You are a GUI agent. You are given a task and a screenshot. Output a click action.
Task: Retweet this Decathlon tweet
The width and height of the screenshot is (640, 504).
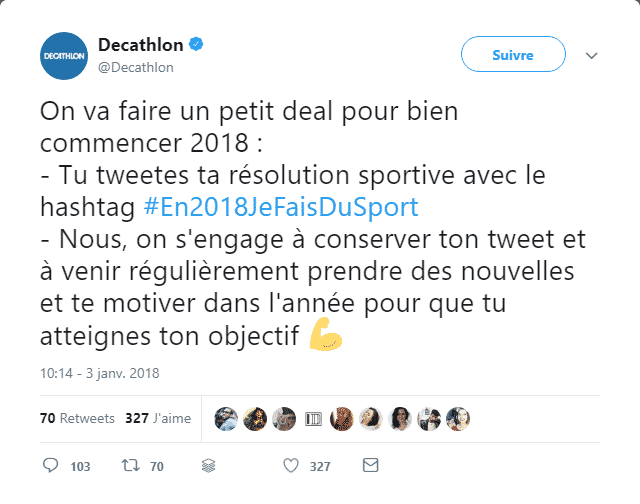click(130, 466)
